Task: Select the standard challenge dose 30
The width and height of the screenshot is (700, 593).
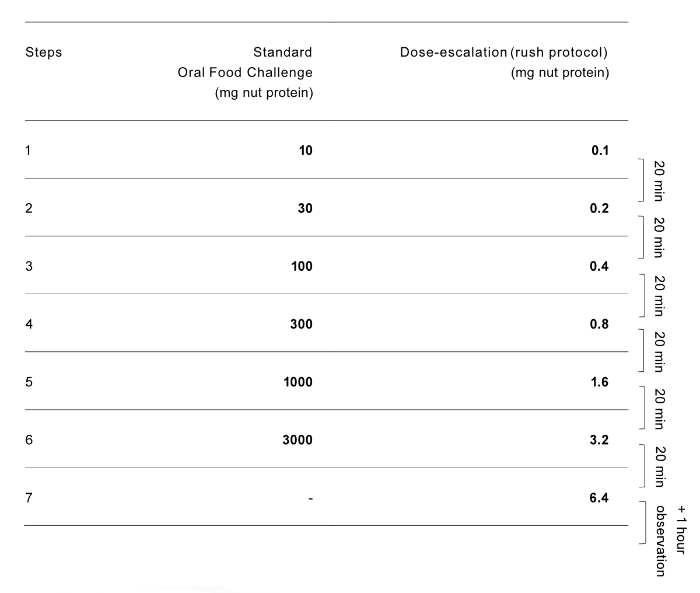Action: click(x=306, y=208)
